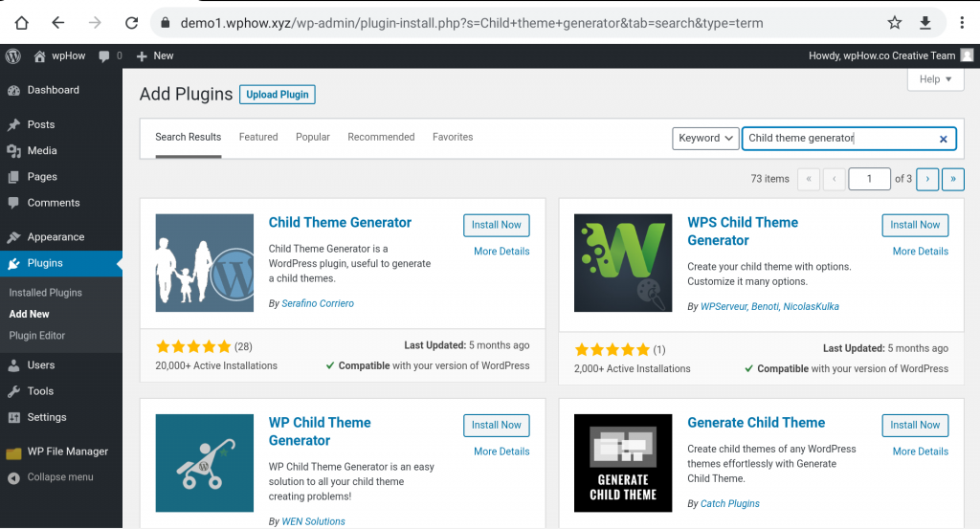The image size is (980, 529).
Task: Click the user avatar in admin bar
Action: click(x=967, y=55)
